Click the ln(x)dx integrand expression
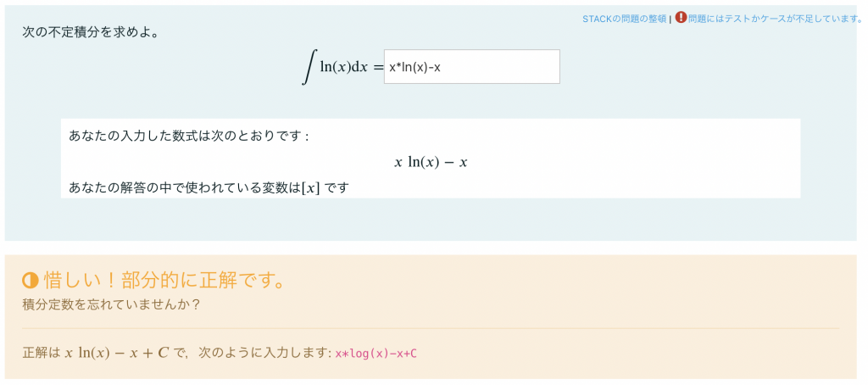The height and width of the screenshot is (385, 868). pos(344,67)
